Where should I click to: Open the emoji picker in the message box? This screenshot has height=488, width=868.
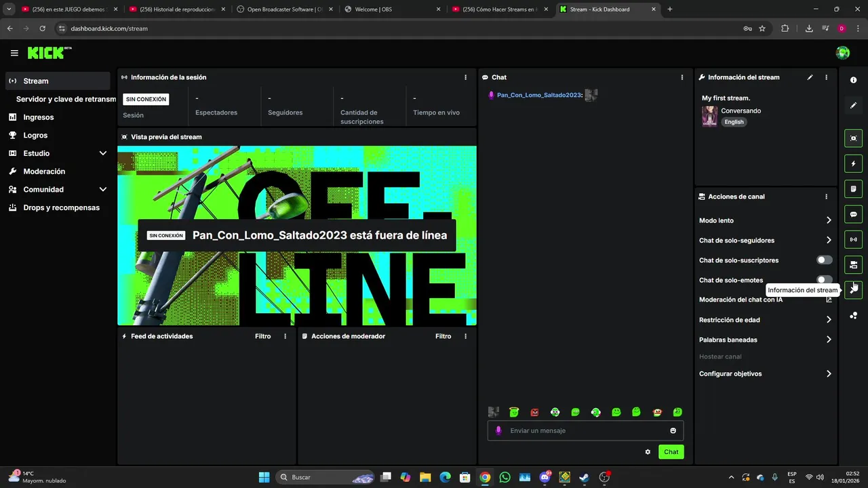point(673,430)
